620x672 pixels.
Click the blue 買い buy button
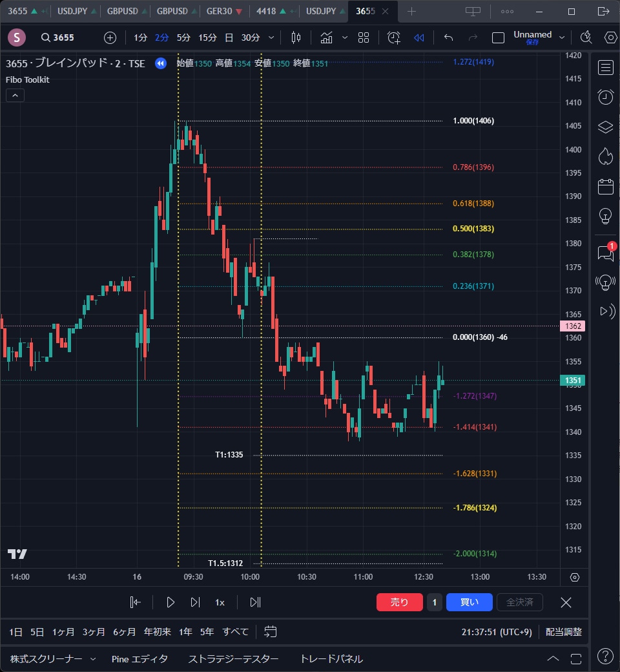469,602
